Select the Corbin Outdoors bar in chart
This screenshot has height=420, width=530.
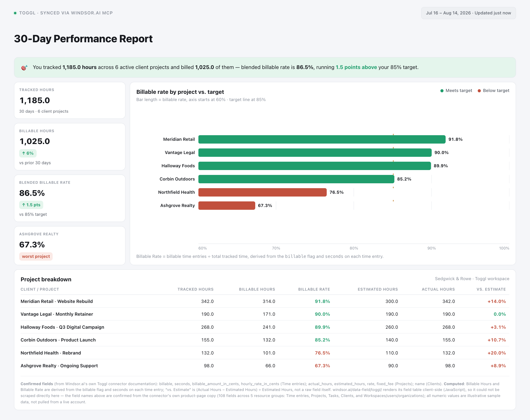click(x=296, y=179)
